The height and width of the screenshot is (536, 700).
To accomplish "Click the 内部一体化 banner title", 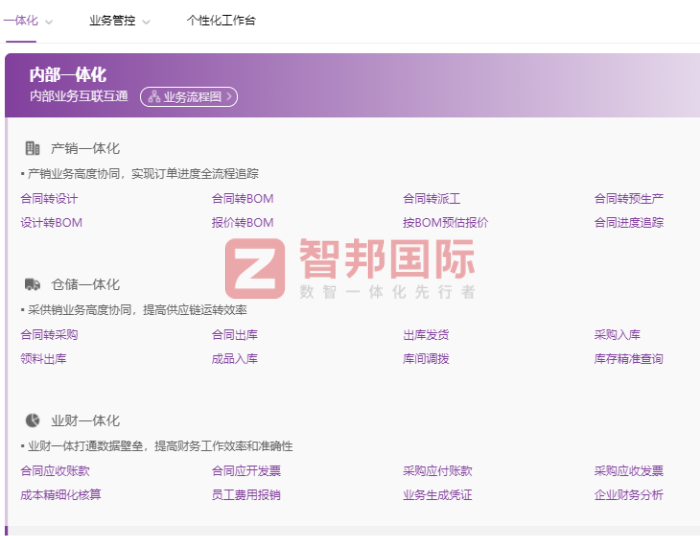I will (68, 75).
